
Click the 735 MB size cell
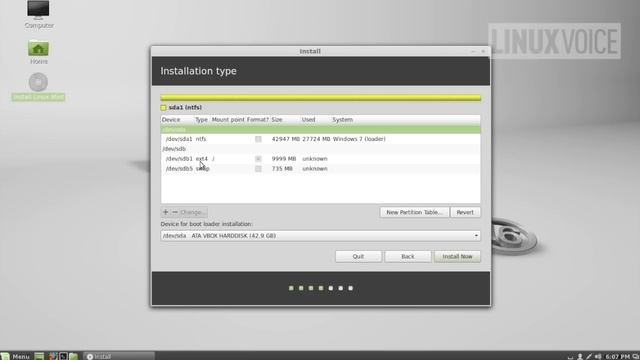click(282, 169)
